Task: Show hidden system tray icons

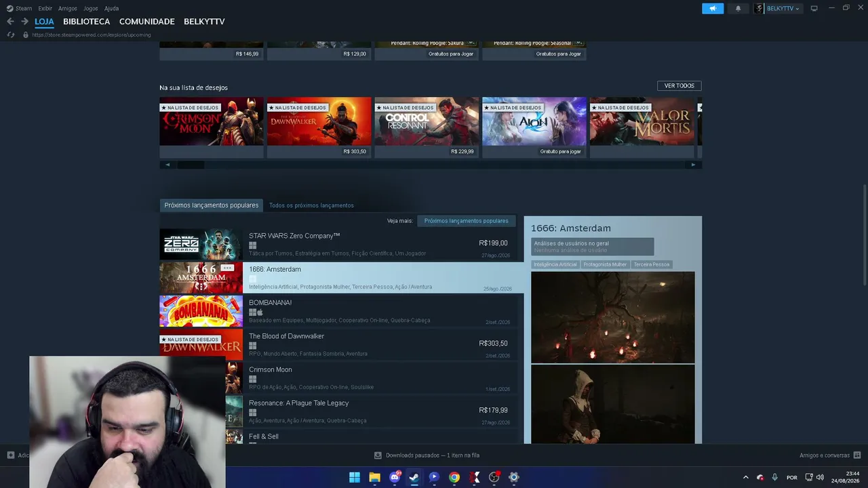Action: coord(746,477)
